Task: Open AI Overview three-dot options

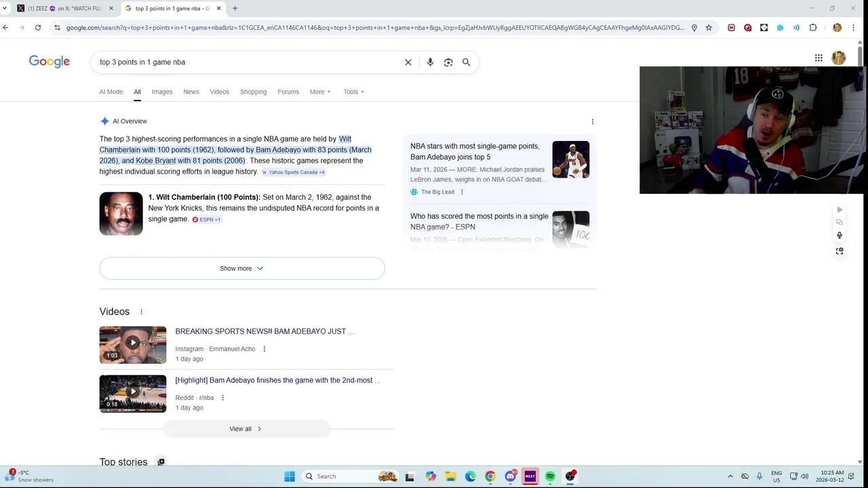Action: pyautogui.click(x=592, y=122)
